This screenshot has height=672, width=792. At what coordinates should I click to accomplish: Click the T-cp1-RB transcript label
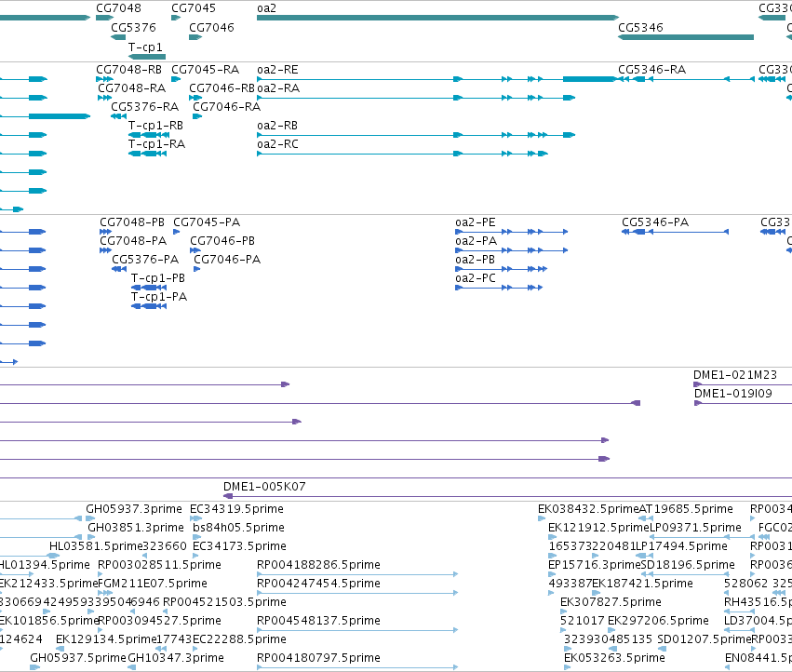coord(155,126)
